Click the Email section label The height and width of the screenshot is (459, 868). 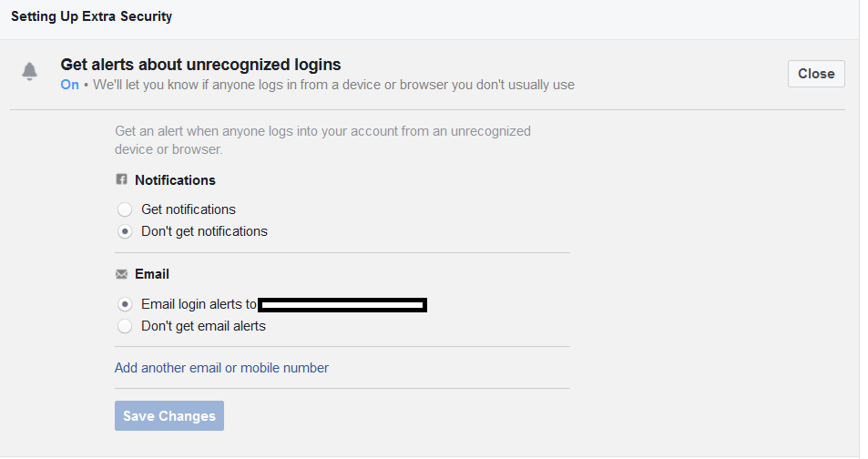click(152, 274)
